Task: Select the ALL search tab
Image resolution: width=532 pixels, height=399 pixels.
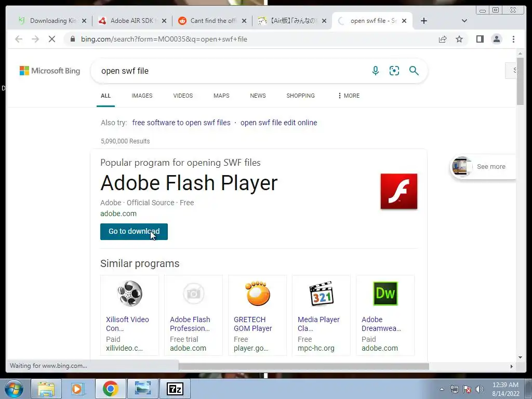Action: 105,96
